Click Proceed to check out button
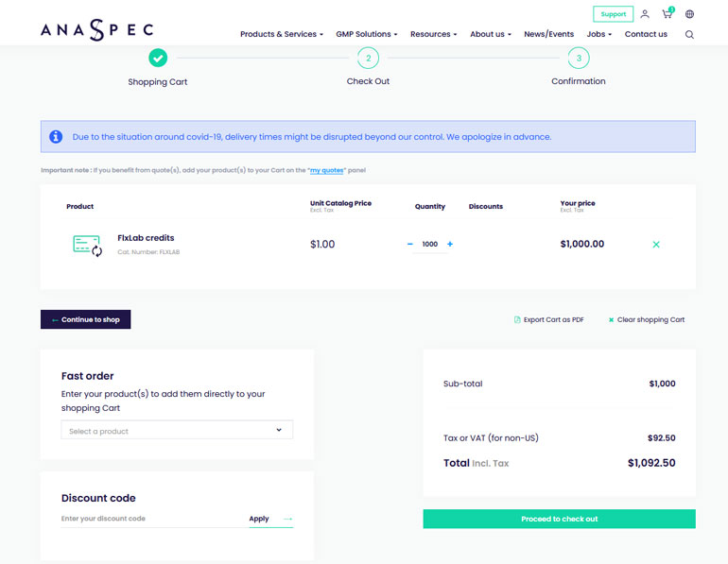The image size is (728, 564). (559, 519)
